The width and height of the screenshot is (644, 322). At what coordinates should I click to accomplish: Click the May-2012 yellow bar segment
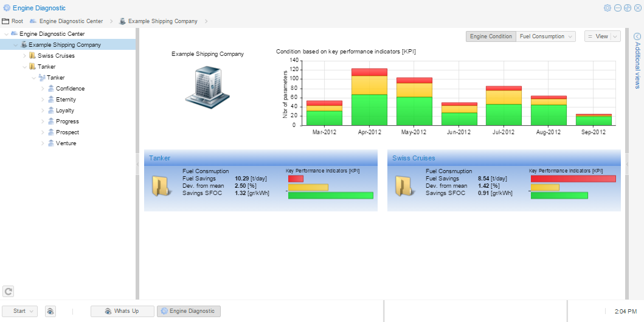click(x=414, y=90)
